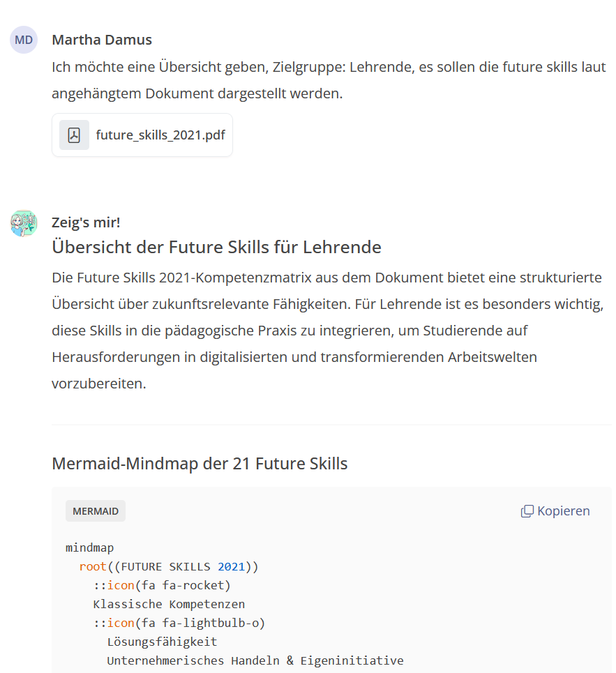Click the root((FUTURE SKILLS 2021)) code line
Viewport: 616px width, 673px height.
coord(168,566)
